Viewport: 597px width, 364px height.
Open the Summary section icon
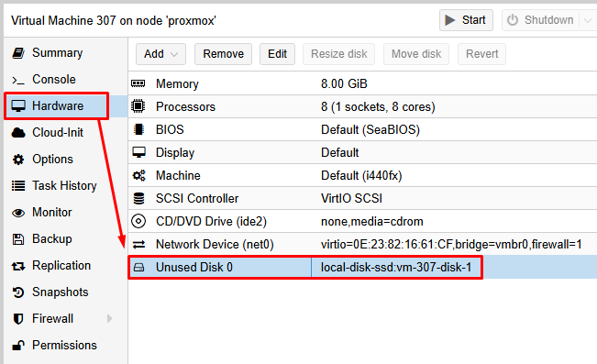click(x=18, y=53)
